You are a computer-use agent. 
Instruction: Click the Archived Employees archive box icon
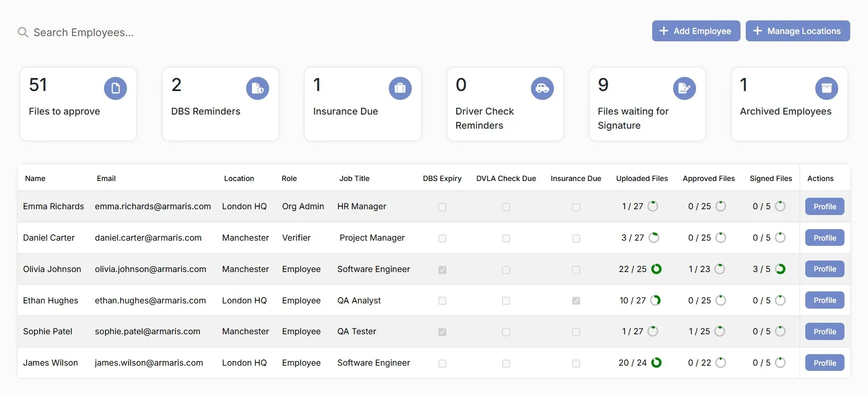(x=827, y=88)
